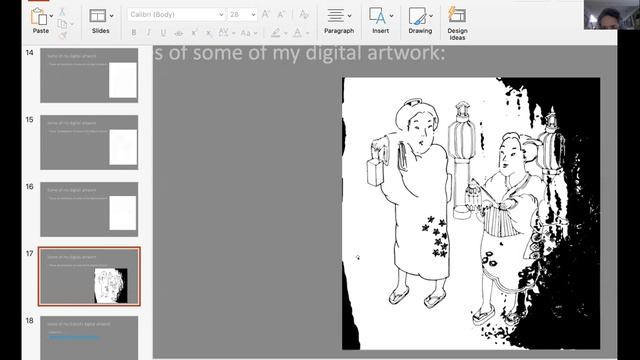Toggle Bold formatting
The width and height of the screenshot is (640, 360).
(x=134, y=33)
